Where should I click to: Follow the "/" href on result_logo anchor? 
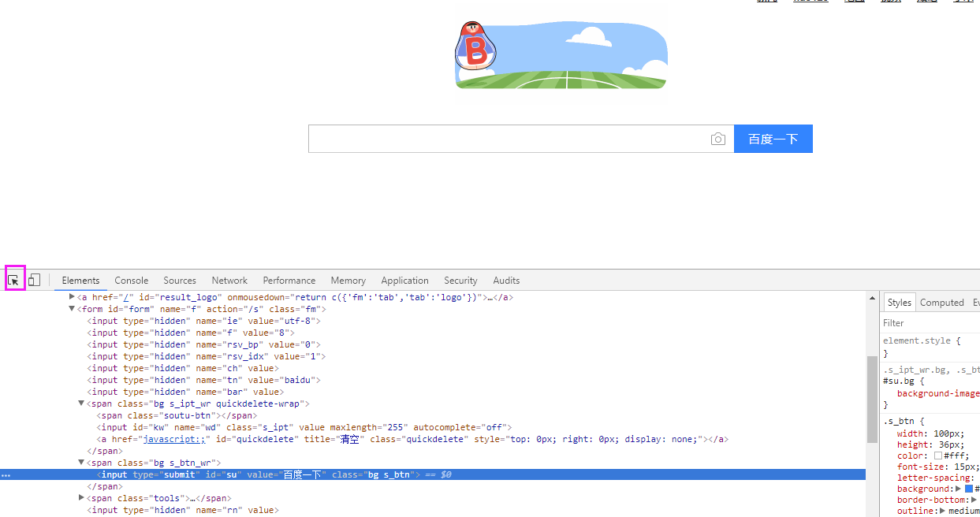[x=125, y=297]
